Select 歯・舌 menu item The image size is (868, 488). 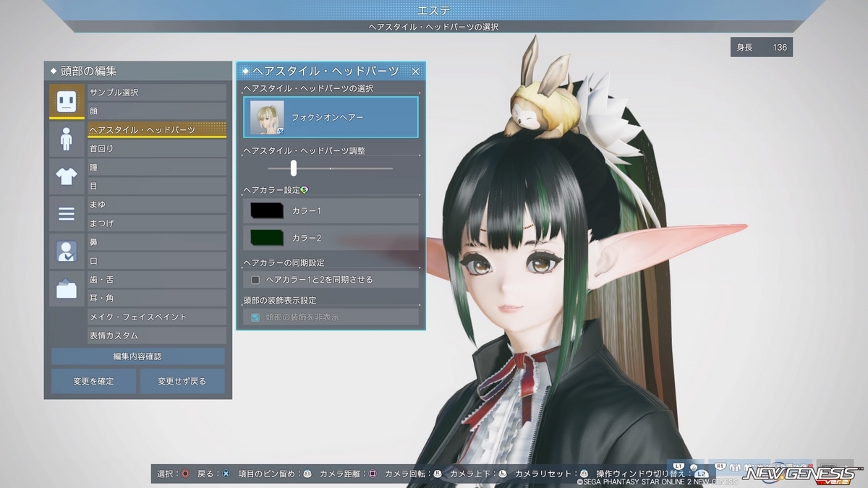pos(157,279)
